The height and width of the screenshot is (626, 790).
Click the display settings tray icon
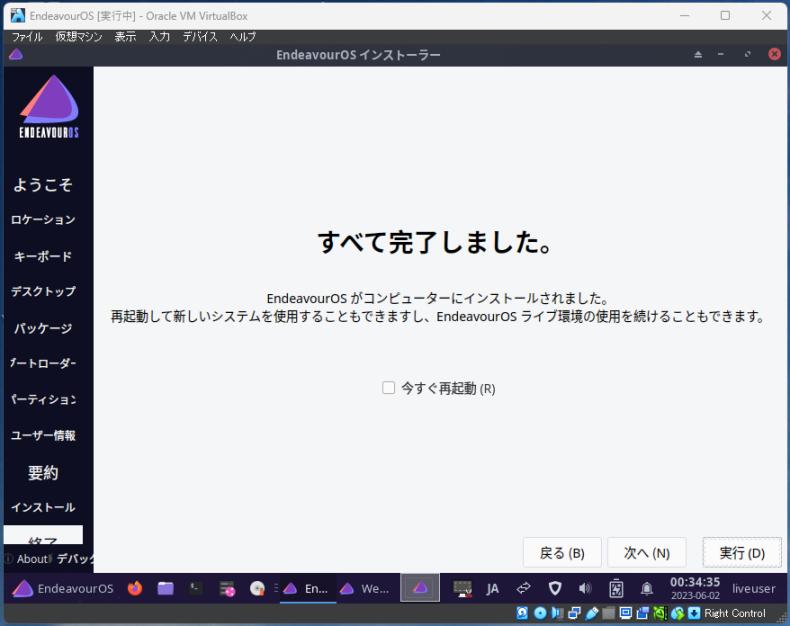(462, 588)
